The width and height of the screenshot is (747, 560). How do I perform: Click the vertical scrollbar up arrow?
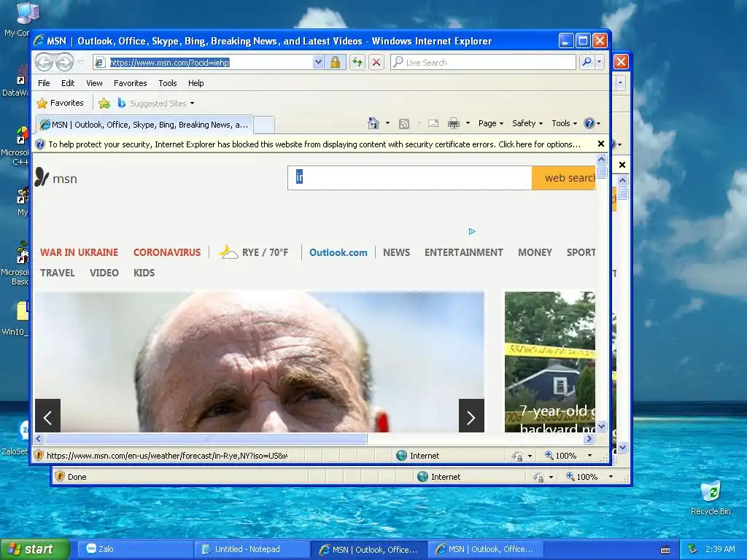pos(602,160)
